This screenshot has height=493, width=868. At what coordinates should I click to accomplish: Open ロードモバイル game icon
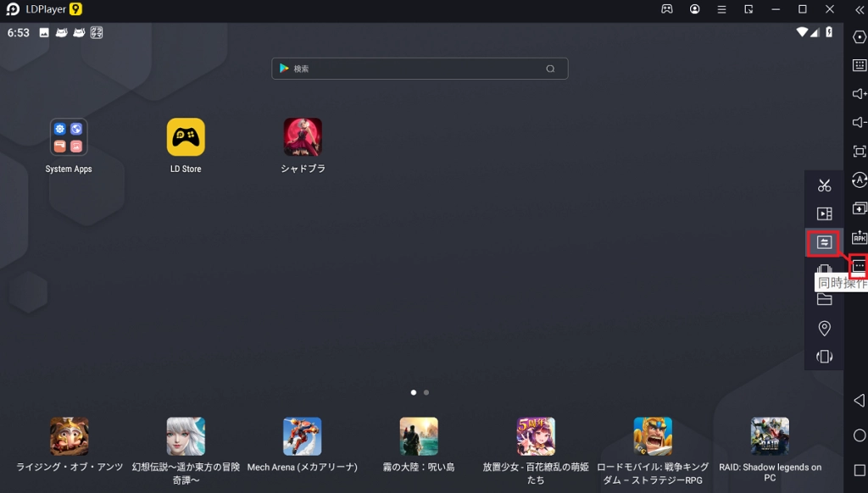653,436
